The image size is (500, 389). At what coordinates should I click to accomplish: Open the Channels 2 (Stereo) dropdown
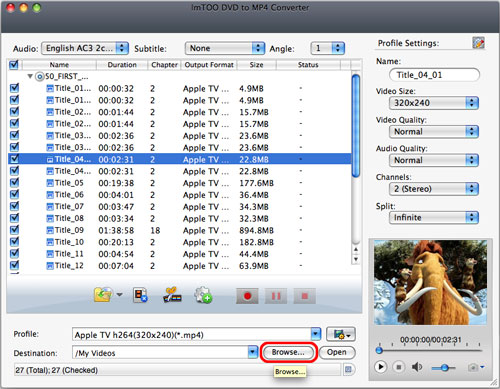click(x=434, y=189)
